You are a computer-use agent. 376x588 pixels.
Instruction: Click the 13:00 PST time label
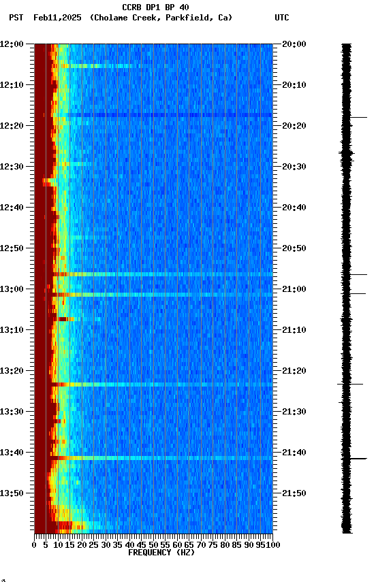pyautogui.click(x=12, y=289)
